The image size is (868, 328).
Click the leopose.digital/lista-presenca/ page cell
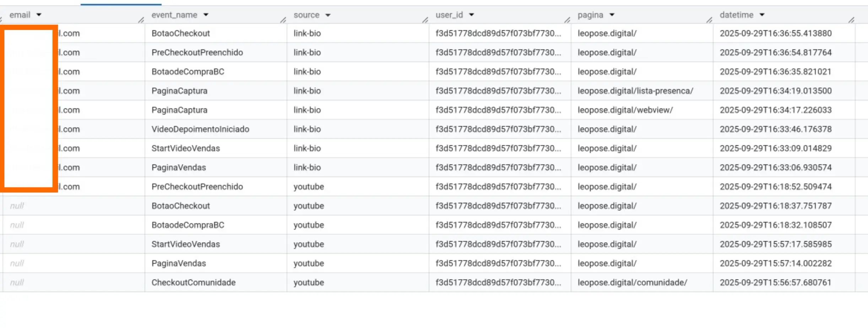tap(635, 91)
